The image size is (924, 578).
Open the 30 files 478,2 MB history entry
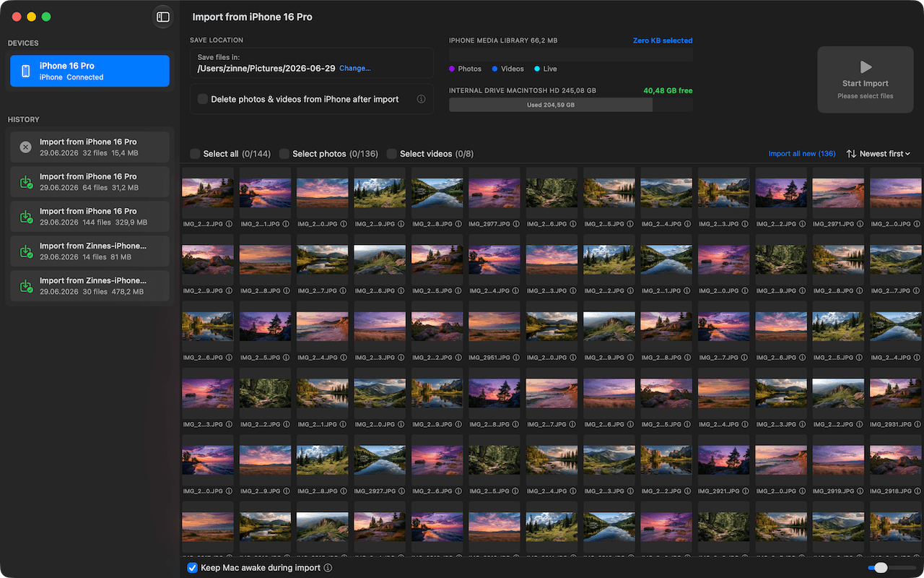tap(90, 286)
